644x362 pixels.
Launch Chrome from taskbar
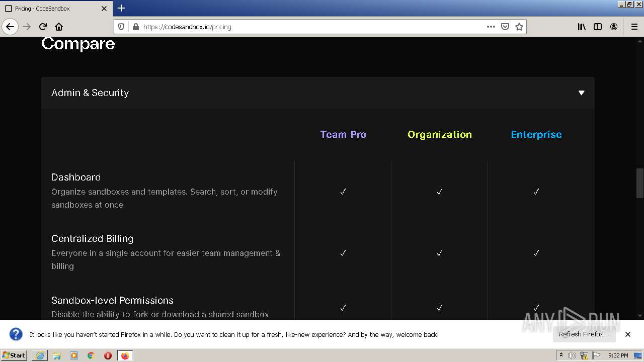(91, 355)
